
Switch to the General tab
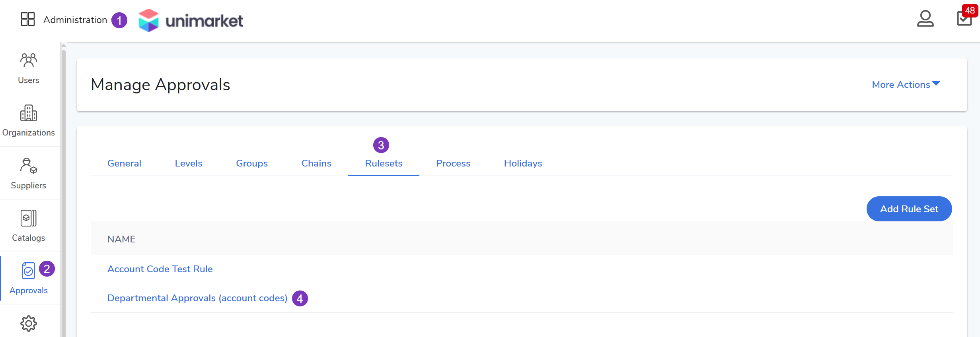point(124,163)
